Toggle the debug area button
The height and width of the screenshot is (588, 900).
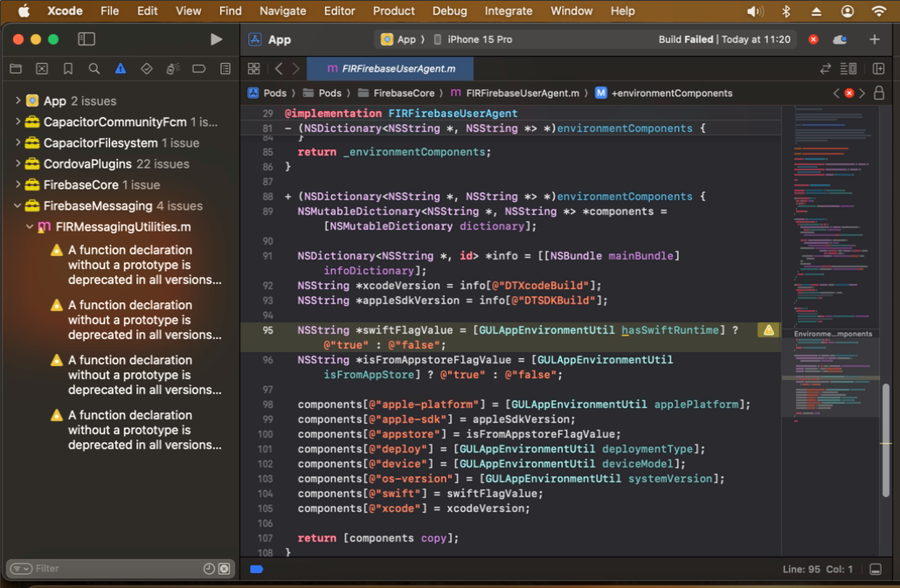876,569
